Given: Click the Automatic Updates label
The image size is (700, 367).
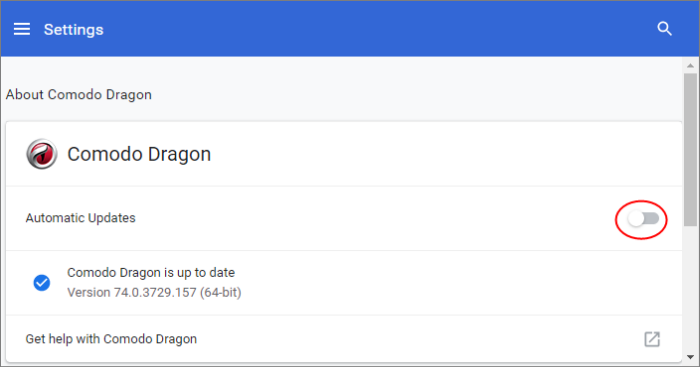Looking at the screenshot, I should (80, 218).
